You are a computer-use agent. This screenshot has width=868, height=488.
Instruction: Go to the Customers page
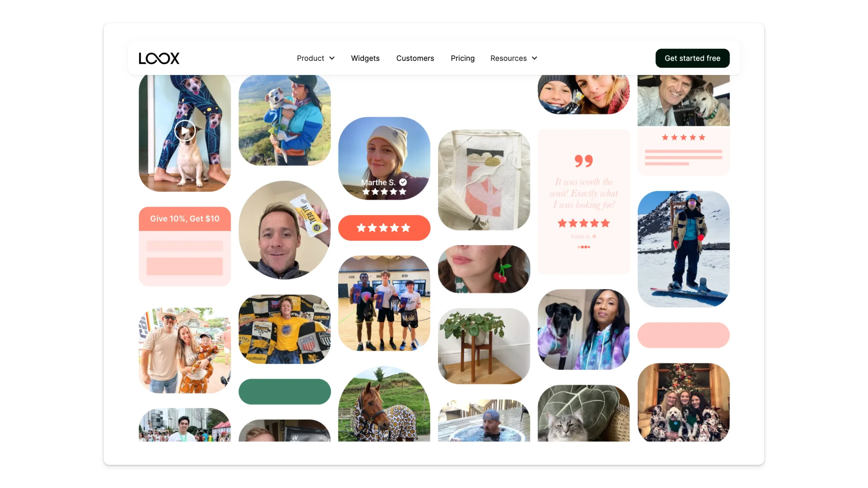[415, 58]
